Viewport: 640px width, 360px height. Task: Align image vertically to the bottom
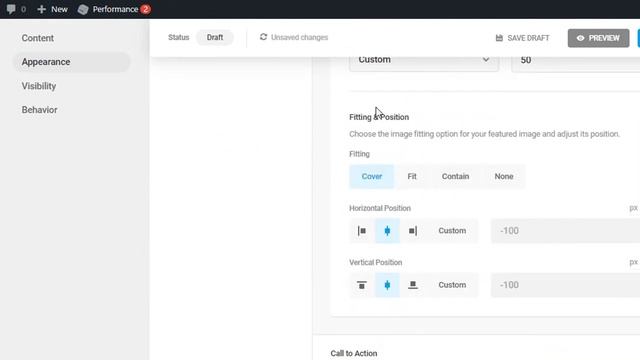pos(413,285)
